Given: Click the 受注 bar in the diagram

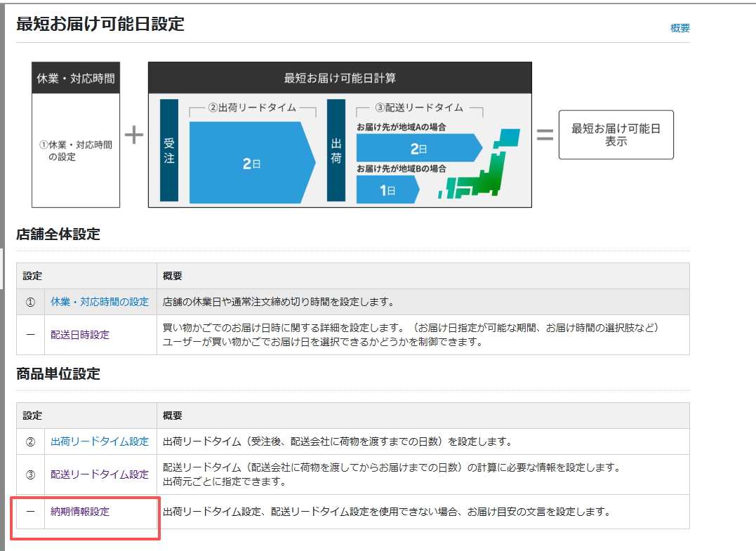Looking at the screenshot, I should pos(169,150).
